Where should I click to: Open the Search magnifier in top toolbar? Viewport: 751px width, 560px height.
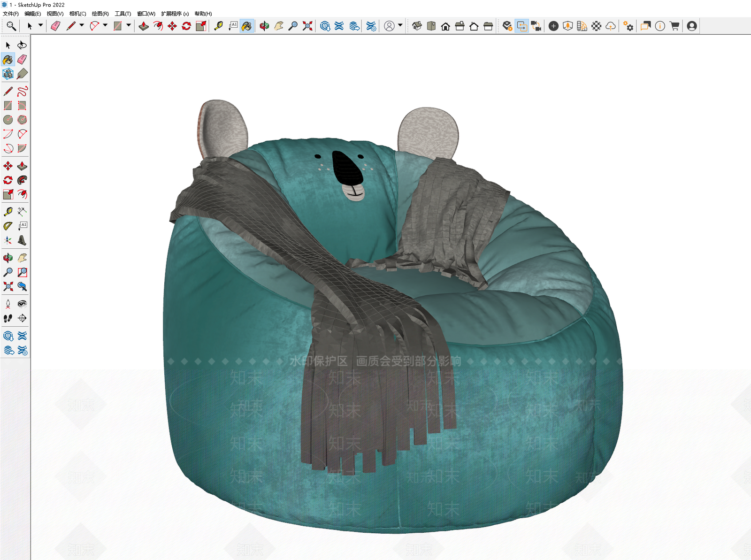(x=11, y=26)
